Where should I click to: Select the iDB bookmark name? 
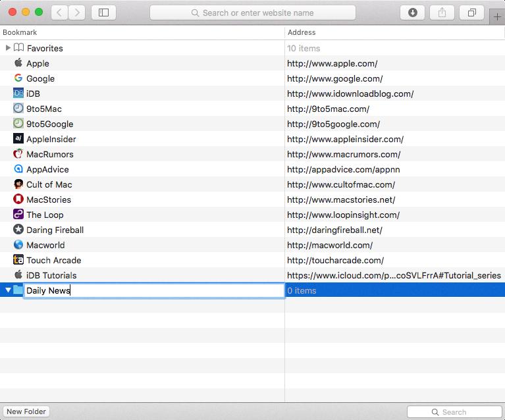[x=33, y=93]
